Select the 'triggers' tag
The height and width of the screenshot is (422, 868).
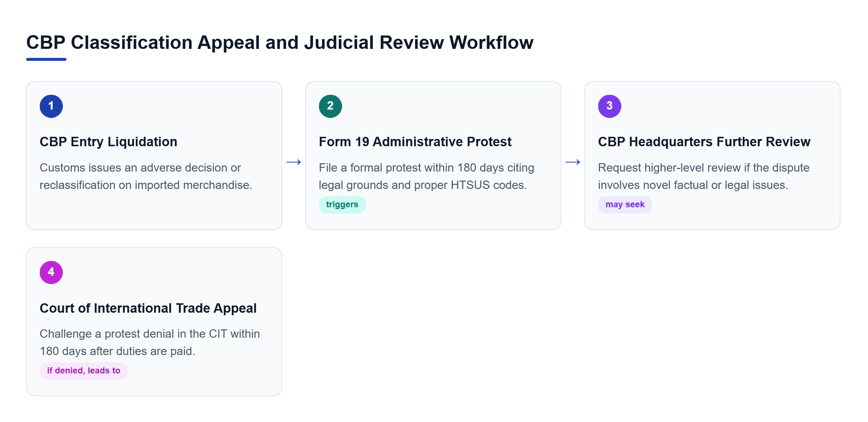pos(342,204)
